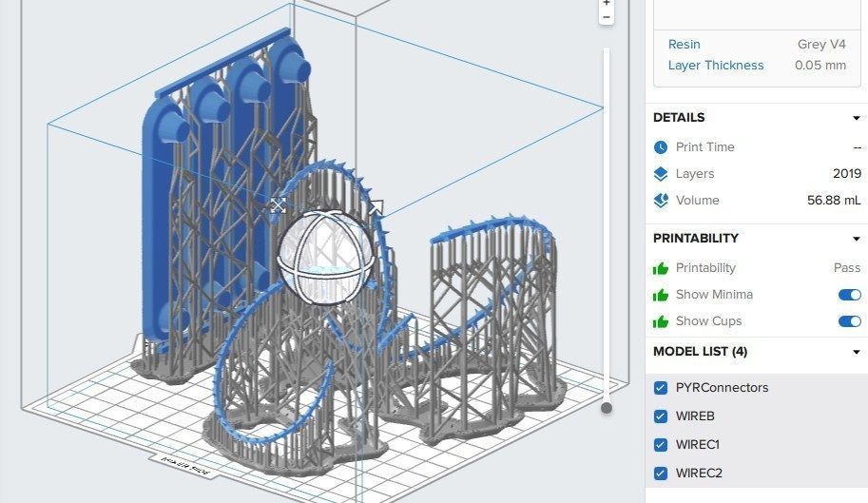The image size is (868, 503).
Task: Click the 0.05 mm thickness value
Action: tap(820, 66)
